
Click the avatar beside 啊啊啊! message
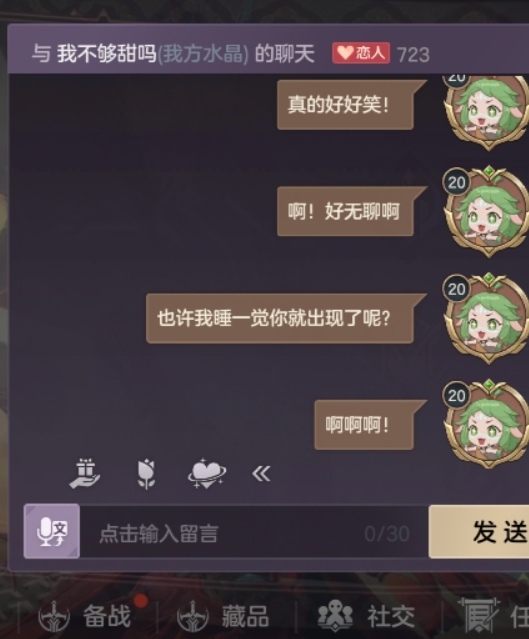487,425
